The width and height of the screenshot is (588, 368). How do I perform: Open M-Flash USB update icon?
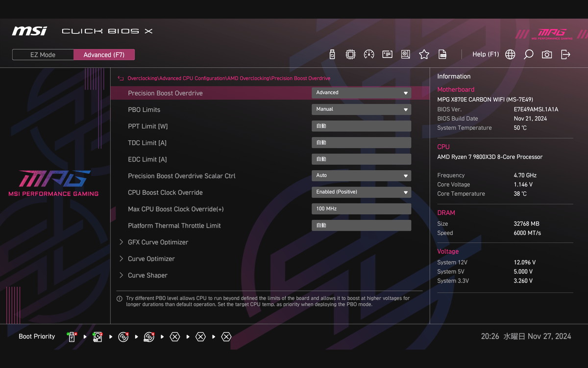(332, 54)
